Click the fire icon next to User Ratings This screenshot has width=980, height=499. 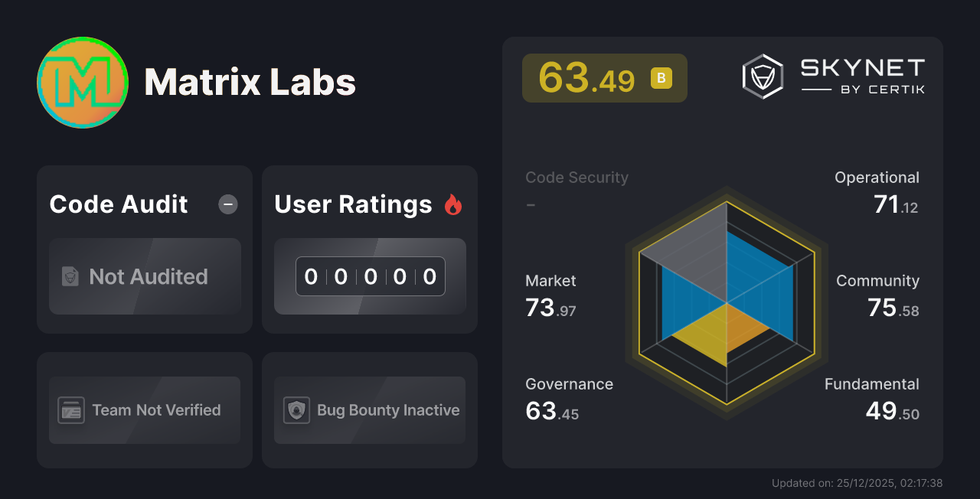pyautogui.click(x=453, y=204)
